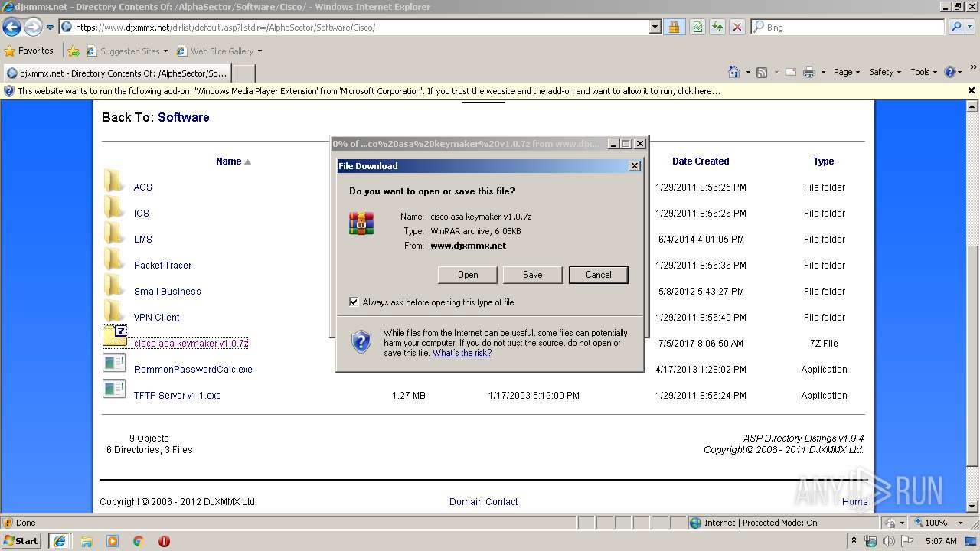The image size is (980, 551).
Task: Click Save in File Download dialog
Action: click(x=533, y=275)
